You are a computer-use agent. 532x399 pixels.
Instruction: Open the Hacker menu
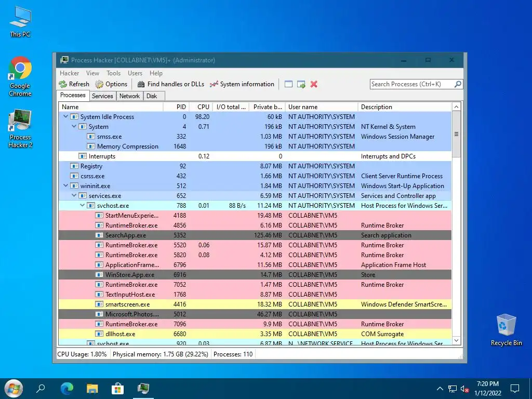[69, 73]
